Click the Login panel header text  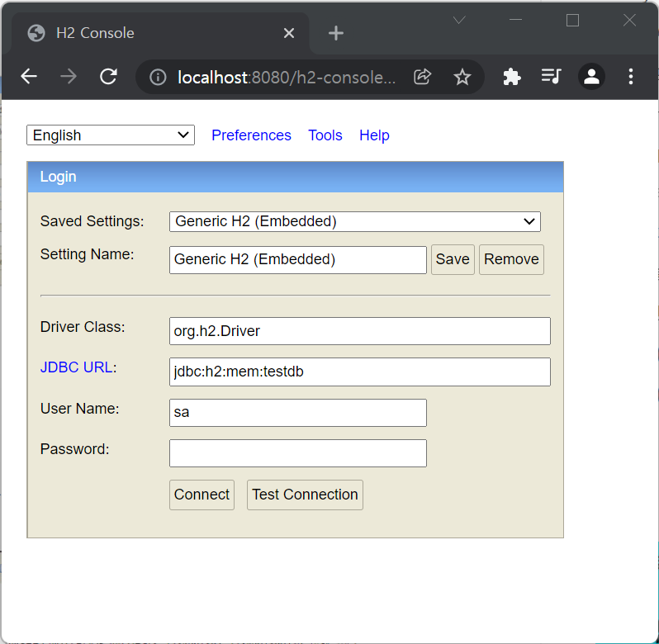tap(58, 177)
